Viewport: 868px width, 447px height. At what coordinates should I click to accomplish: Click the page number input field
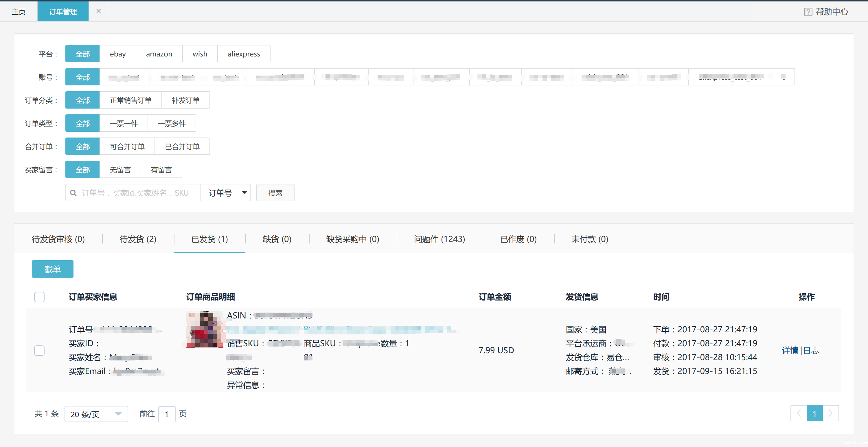(x=166, y=414)
